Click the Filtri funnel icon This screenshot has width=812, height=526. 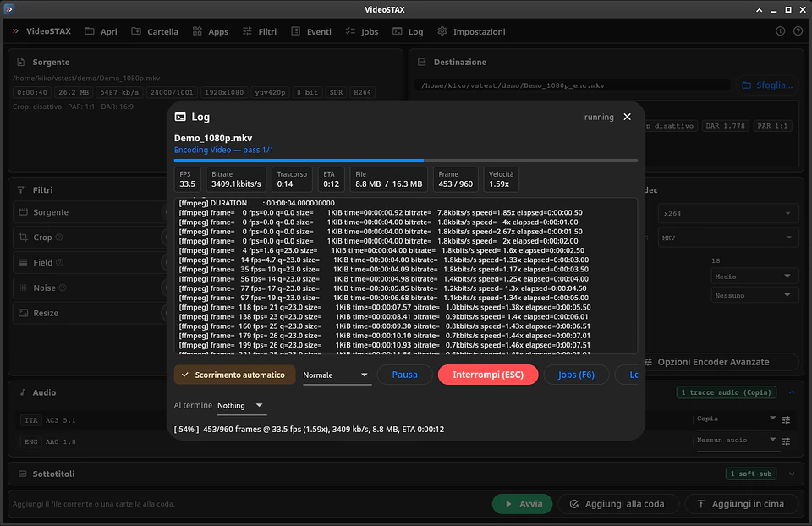pos(20,190)
